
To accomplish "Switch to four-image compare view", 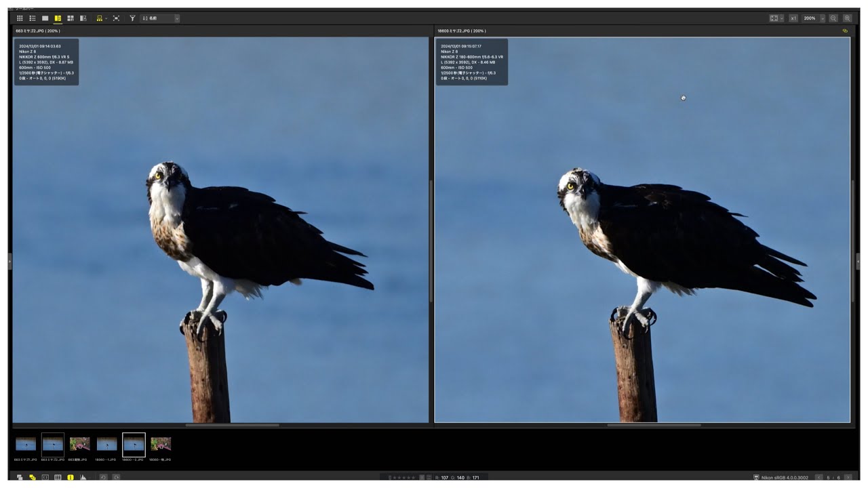I will tap(71, 18).
